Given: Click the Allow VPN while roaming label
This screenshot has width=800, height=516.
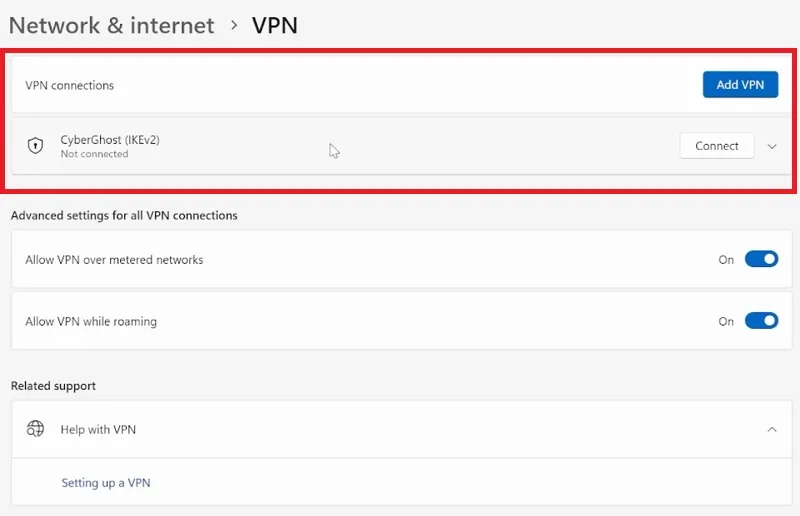Looking at the screenshot, I should tap(91, 322).
